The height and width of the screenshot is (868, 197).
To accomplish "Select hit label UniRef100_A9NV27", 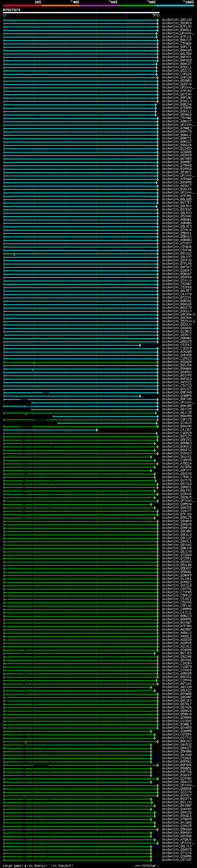I will pos(177,121).
